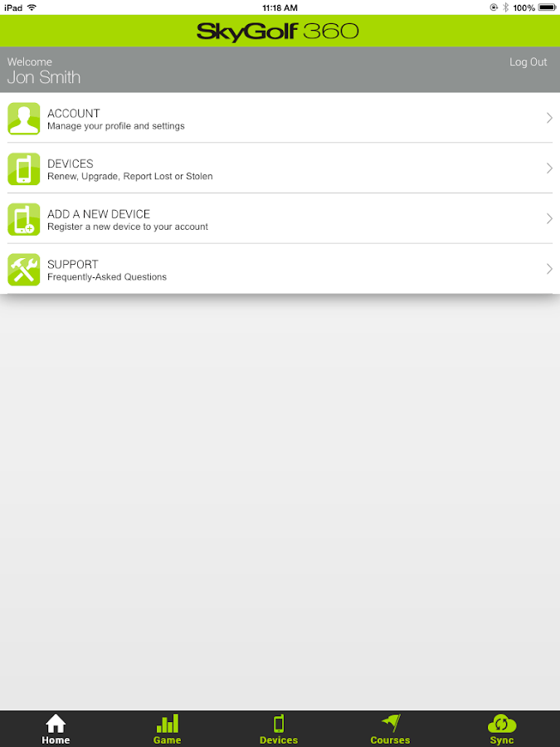Tap the Sync cloud icon
This screenshot has height=747, width=560.
[502, 723]
